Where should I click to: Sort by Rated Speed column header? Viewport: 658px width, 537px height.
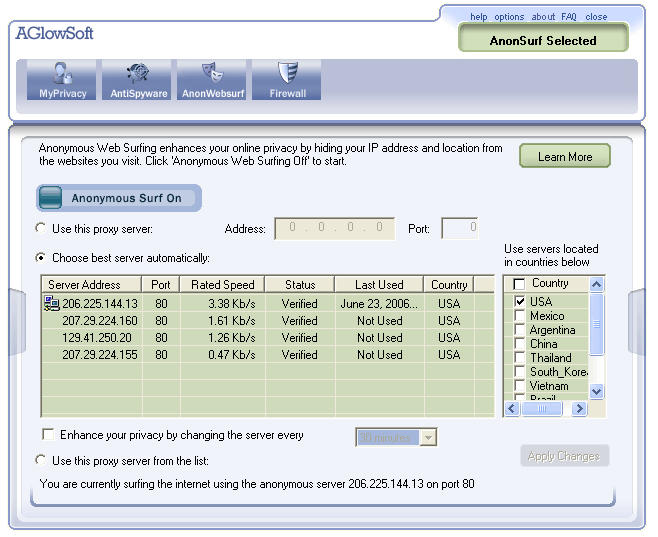pos(222,284)
